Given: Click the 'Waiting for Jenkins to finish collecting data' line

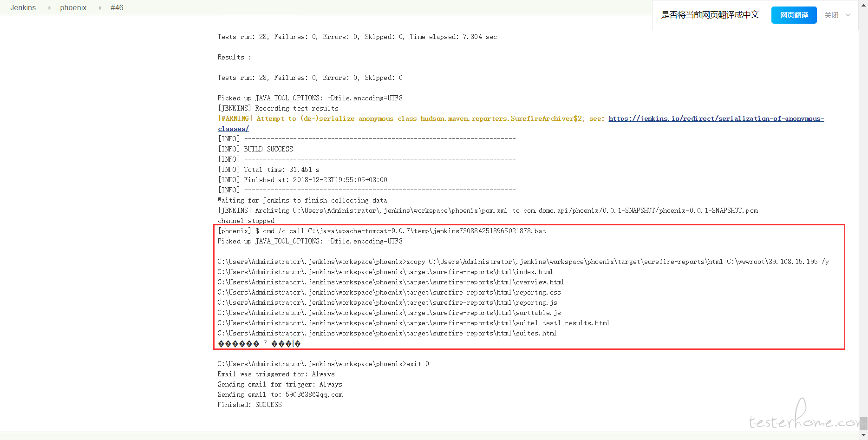Looking at the screenshot, I should (x=302, y=200).
